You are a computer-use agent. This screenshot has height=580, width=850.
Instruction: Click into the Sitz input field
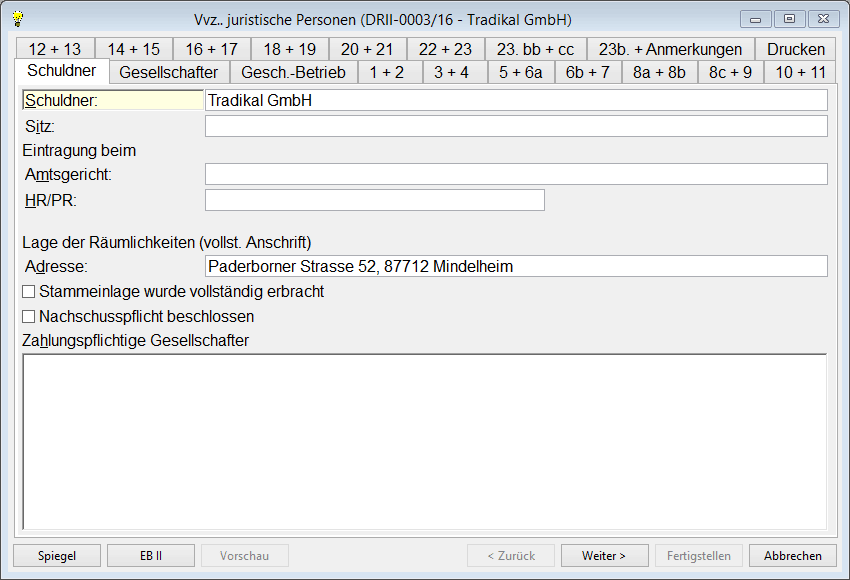pos(515,126)
